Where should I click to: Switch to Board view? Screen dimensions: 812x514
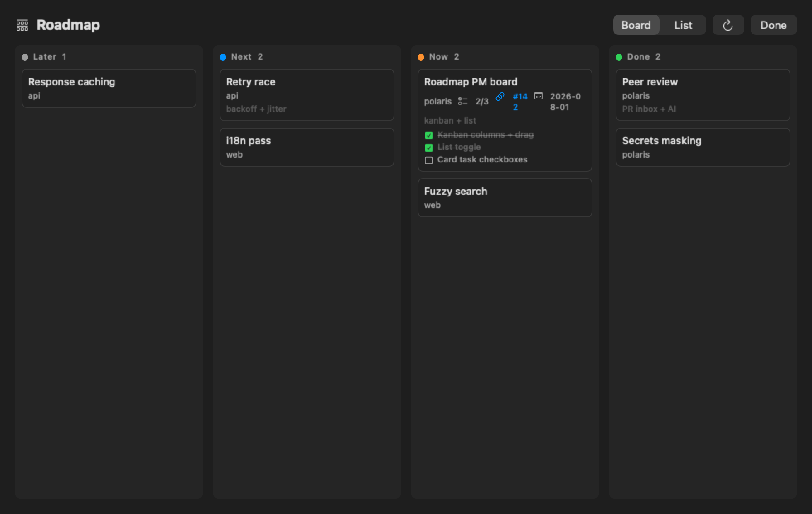636,25
